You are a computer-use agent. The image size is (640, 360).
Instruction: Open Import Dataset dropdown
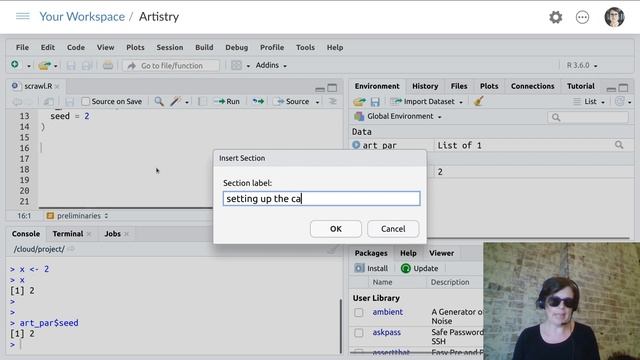[426, 101]
